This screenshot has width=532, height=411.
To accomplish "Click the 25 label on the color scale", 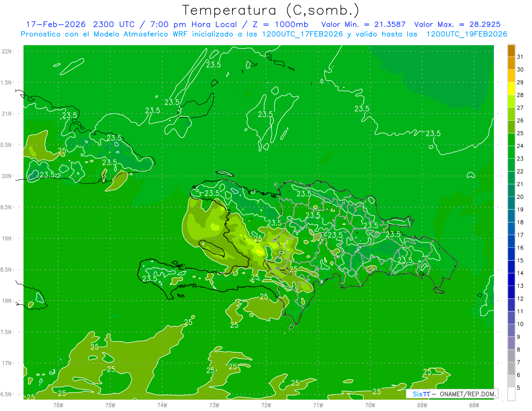I will [520, 133].
